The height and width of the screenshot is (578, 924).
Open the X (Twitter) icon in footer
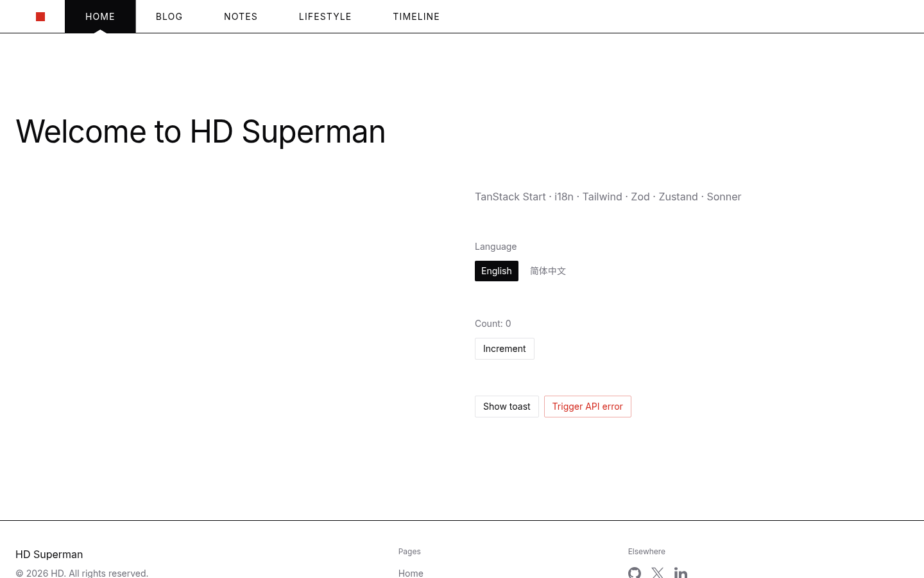[x=658, y=572]
